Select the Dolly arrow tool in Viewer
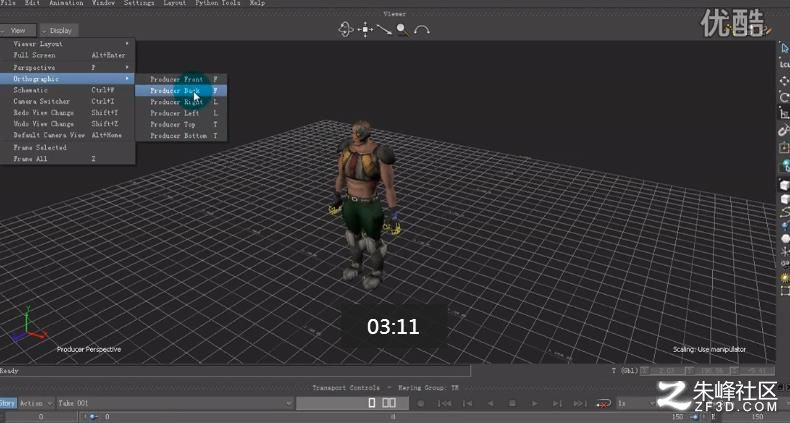This screenshot has width=790, height=423. tap(384, 30)
